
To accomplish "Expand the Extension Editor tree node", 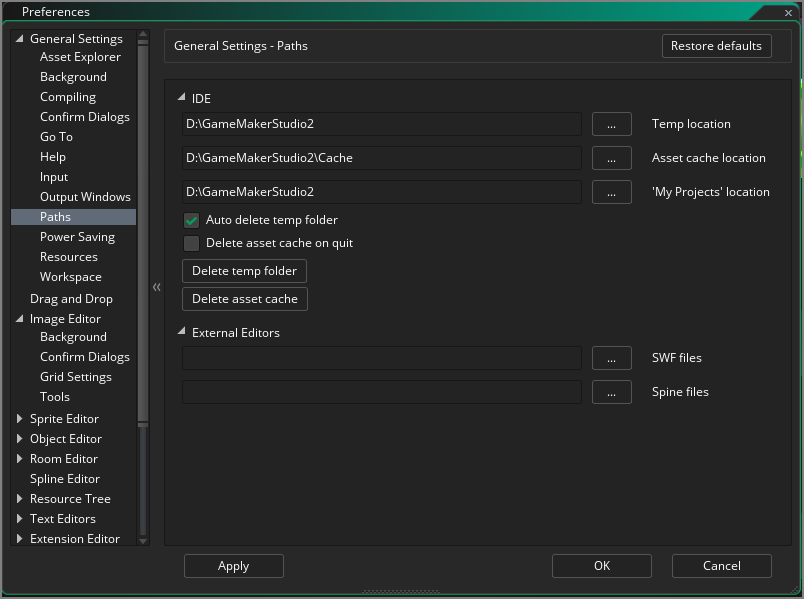I will click(x=19, y=538).
